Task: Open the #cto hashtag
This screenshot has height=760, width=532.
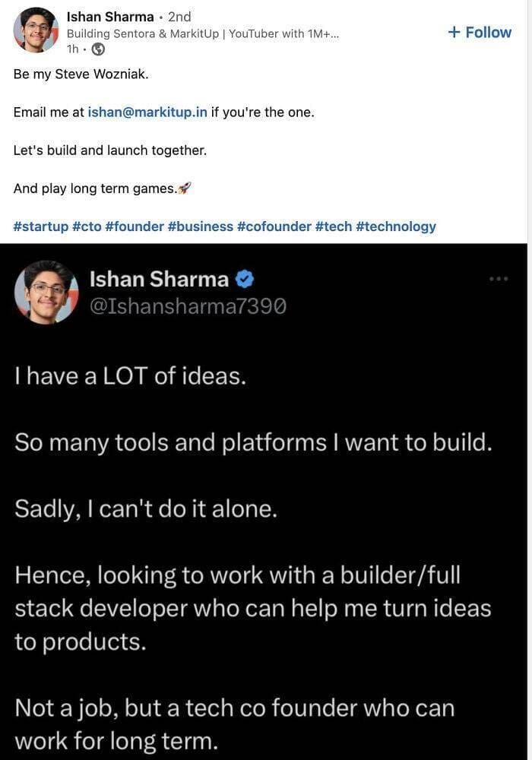Action: 87,226
